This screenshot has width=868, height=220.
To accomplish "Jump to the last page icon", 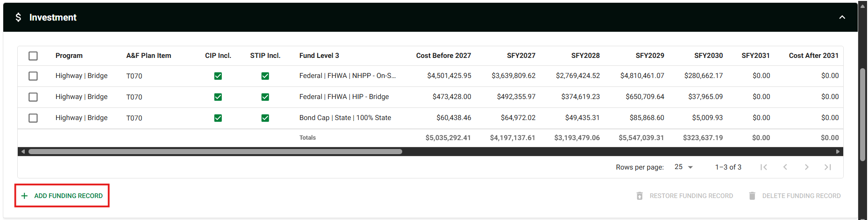I will click(828, 167).
